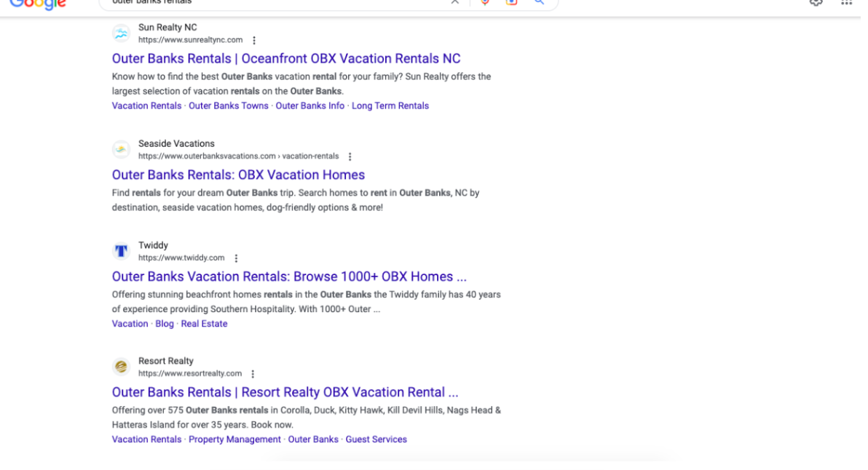The width and height of the screenshot is (868, 470).
Task: Click the Seaside Vacations favicon
Action: [122, 151]
